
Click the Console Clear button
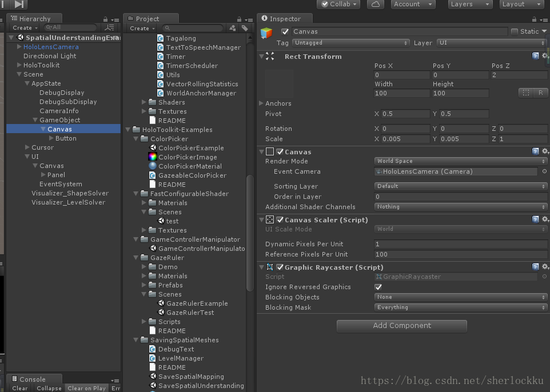19,388
